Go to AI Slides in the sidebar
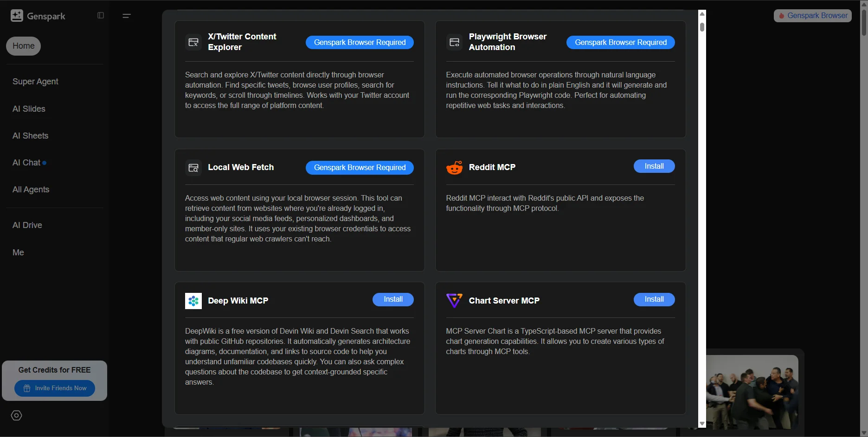 (29, 109)
